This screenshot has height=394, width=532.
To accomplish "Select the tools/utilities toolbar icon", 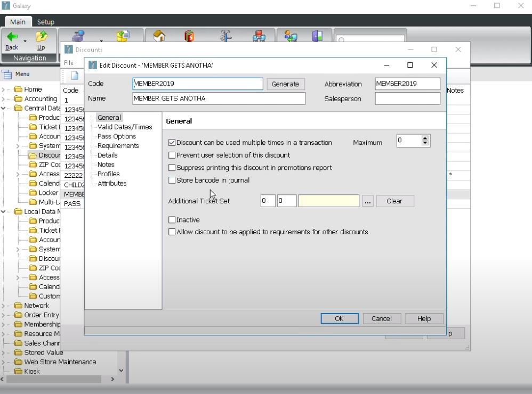I will pyautogui.click(x=225, y=36).
